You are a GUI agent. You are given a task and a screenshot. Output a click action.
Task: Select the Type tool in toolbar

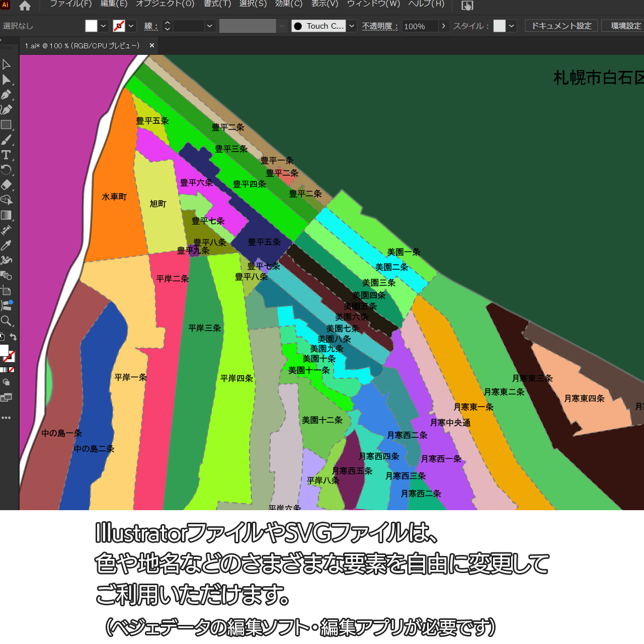coord(6,155)
